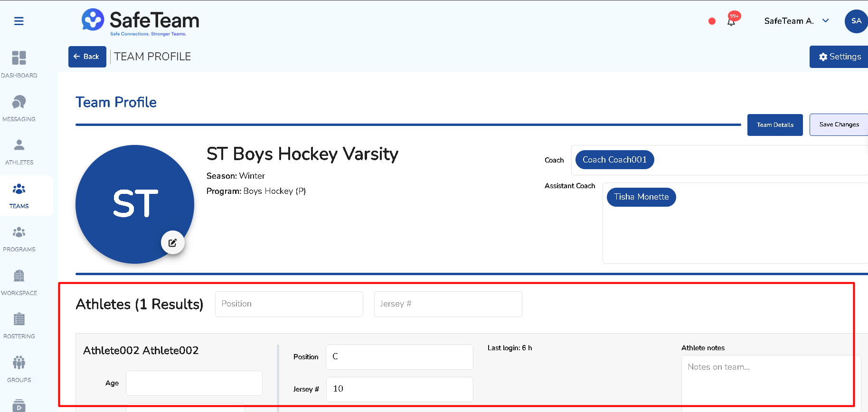Click Last login: 6 h text
Image resolution: width=868 pixels, height=412 pixels.
pos(509,348)
